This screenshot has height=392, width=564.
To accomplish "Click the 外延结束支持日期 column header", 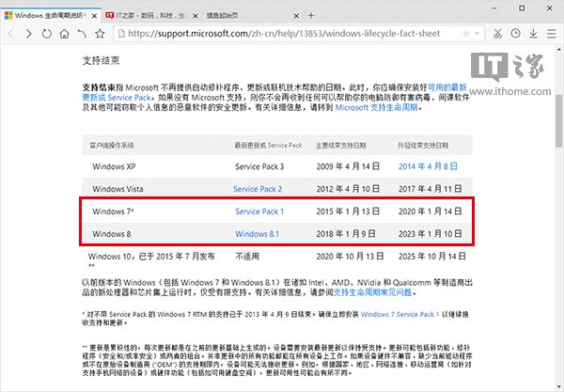I will click(x=423, y=146).
